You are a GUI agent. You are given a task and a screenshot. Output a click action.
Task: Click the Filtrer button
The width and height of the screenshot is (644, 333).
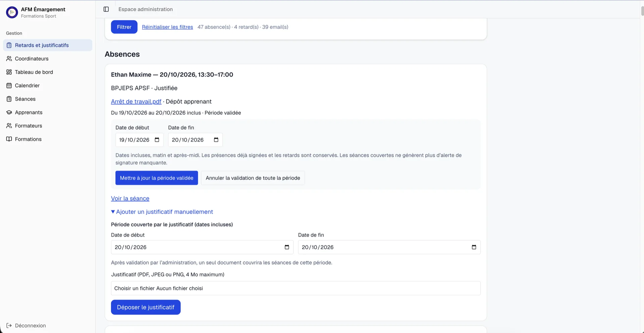[x=124, y=27]
